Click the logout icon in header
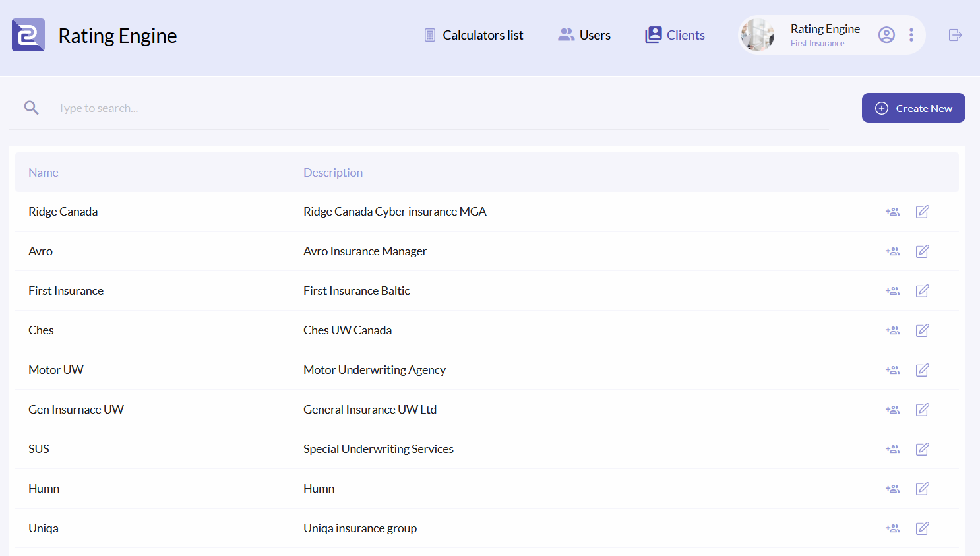Screen dimensions: 980x556 pos(955,35)
